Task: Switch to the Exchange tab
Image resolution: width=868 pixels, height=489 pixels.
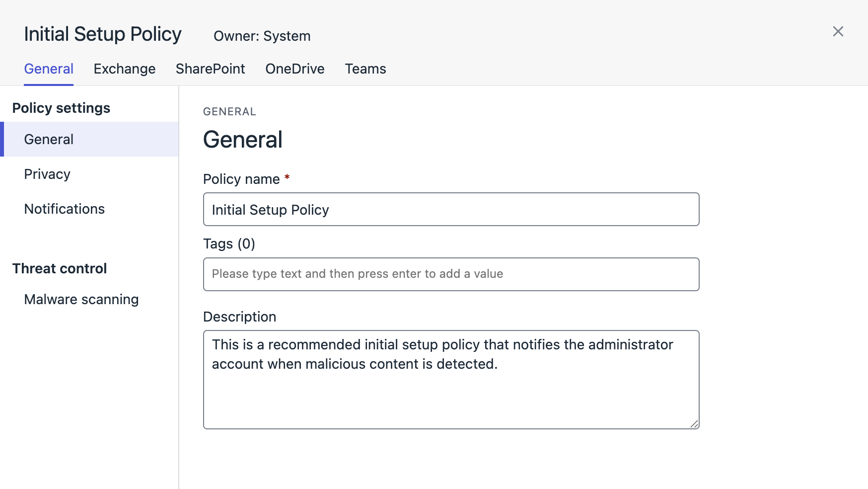Action: coord(124,69)
